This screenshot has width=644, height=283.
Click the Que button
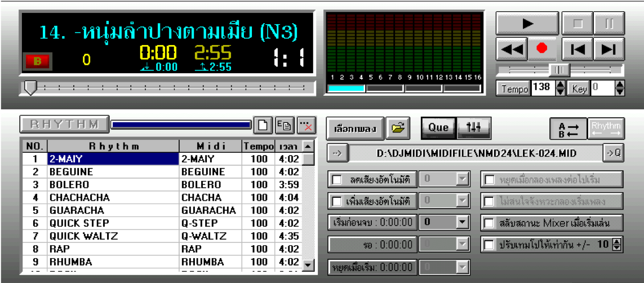coord(438,128)
